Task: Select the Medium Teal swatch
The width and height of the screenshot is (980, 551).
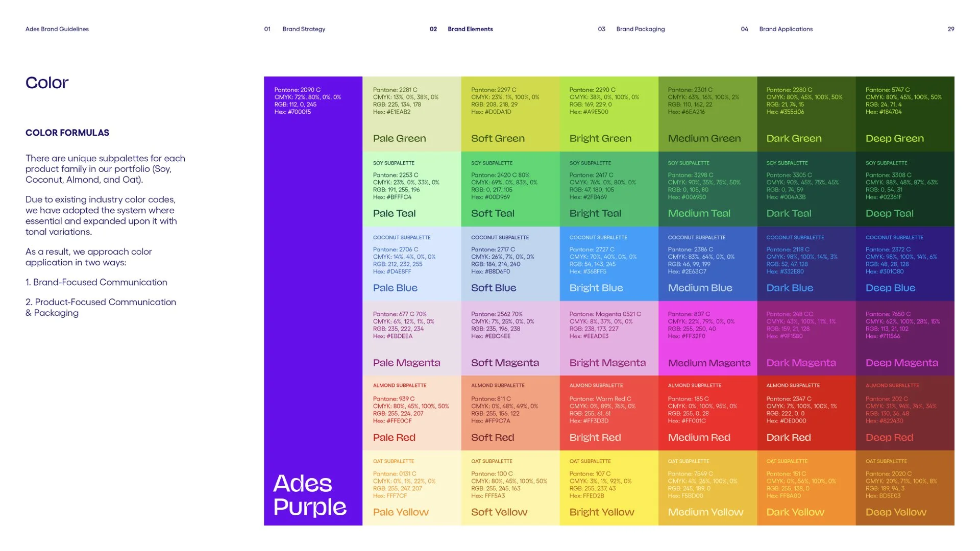Action: coord(707,189)
